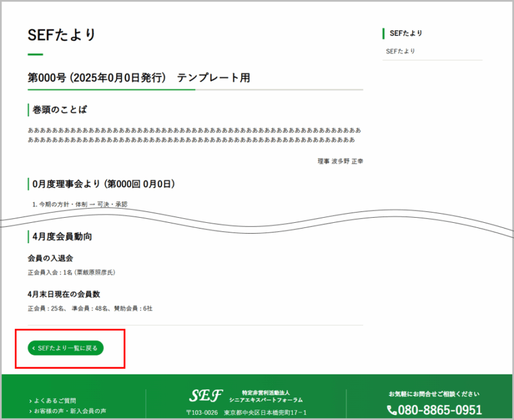This screenshot has height=420, width=514.
Task: Click the page title SEFたより
Action: pyautogui.click(x=62, y=35)
